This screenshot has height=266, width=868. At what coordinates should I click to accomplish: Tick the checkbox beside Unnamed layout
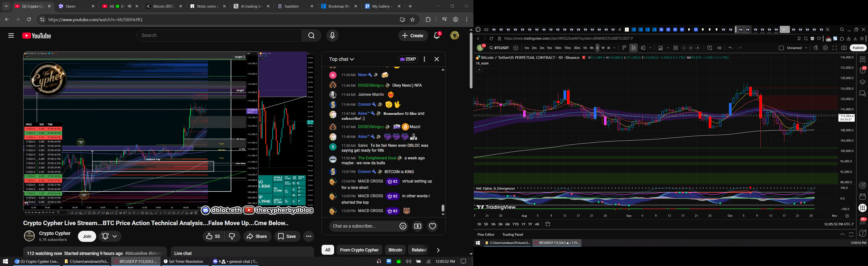point(781,48)
